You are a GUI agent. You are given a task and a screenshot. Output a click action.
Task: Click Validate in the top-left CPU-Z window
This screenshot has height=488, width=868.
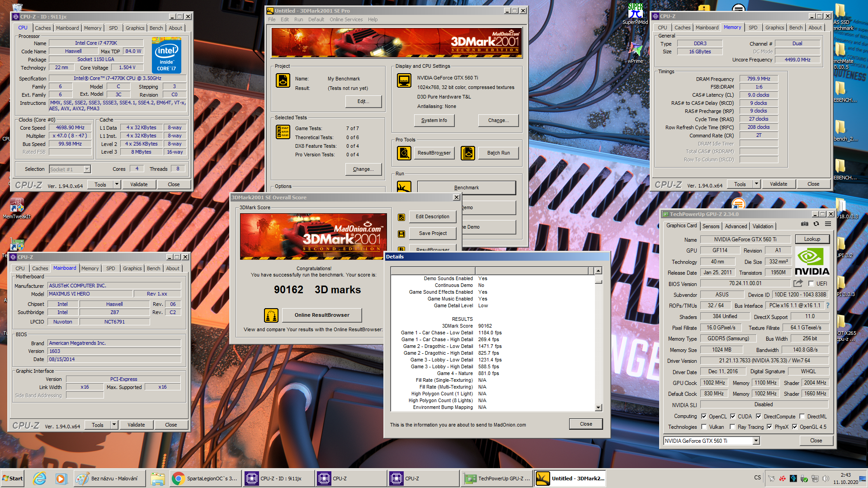click(x=139, y=184)
